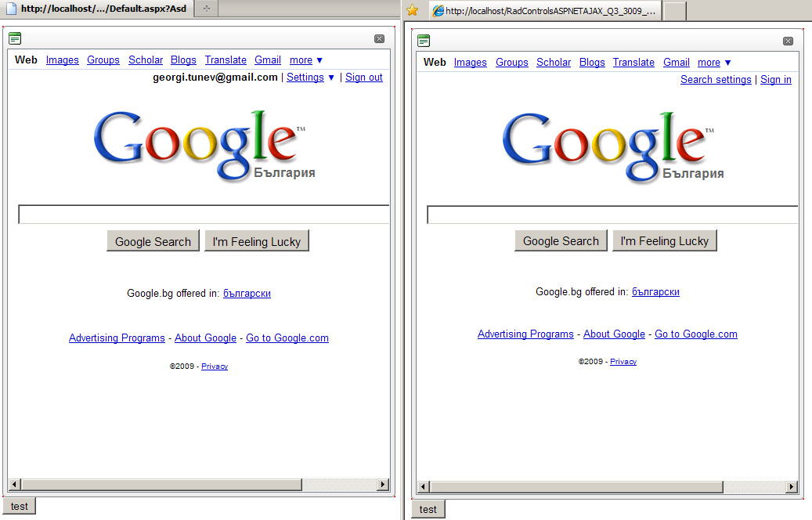This screenshot has width=812, height=520.
Task: Click I'm Feeling Lucky in the right window
Action: 665,241
